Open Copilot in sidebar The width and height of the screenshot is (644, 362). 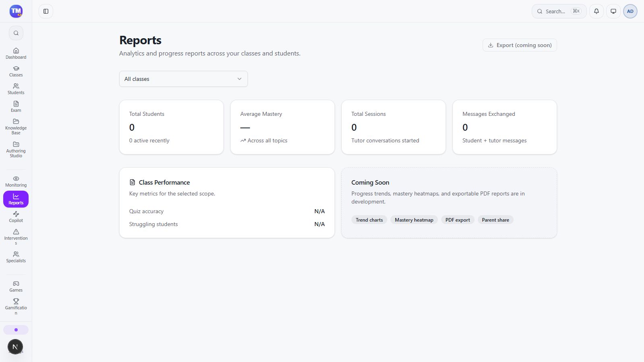point(16,217)
